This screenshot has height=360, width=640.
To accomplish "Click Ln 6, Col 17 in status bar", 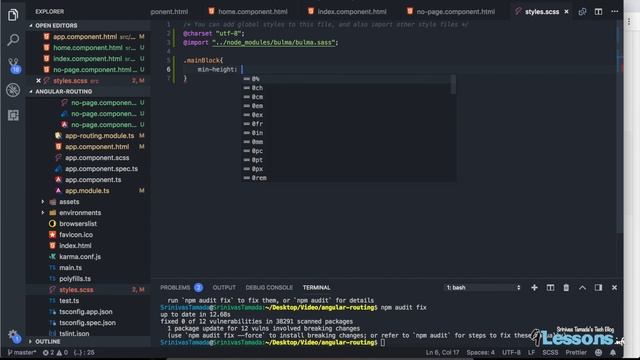I will point(442,352).
